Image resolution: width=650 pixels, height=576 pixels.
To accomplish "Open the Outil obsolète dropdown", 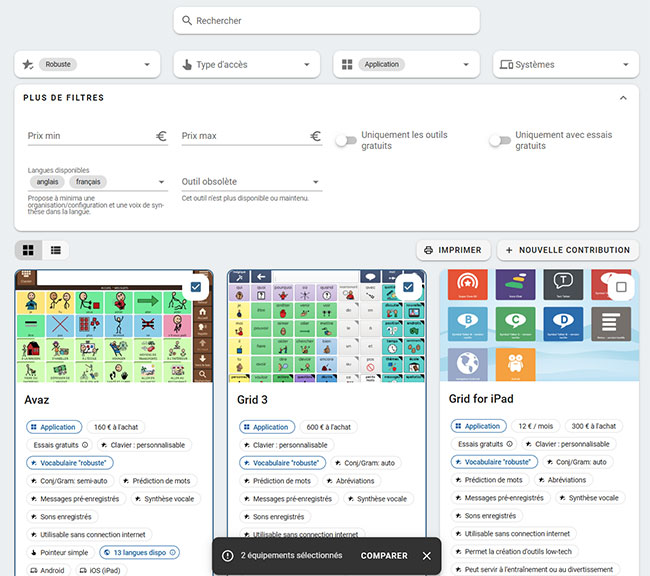I will tap(251, 182).
